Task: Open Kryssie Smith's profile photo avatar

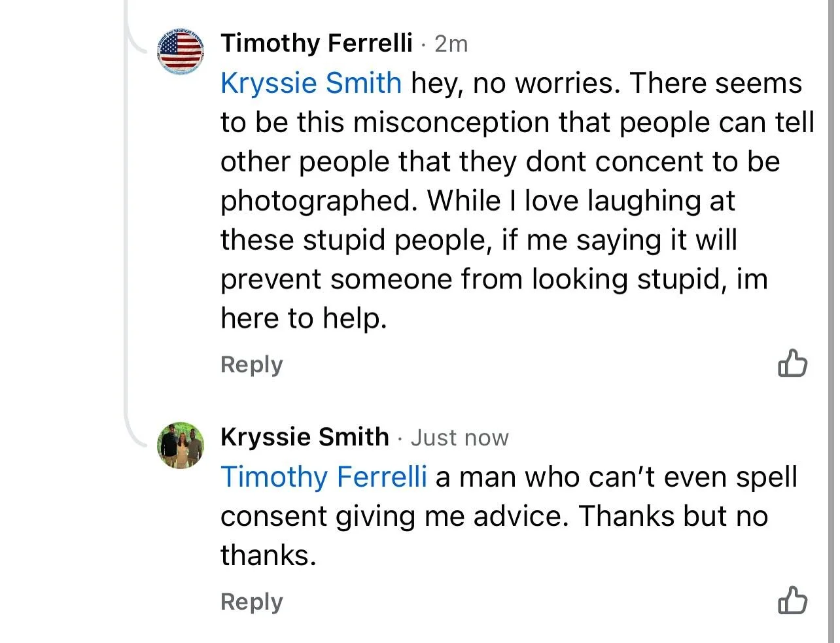Action: (x=181, y=445)
